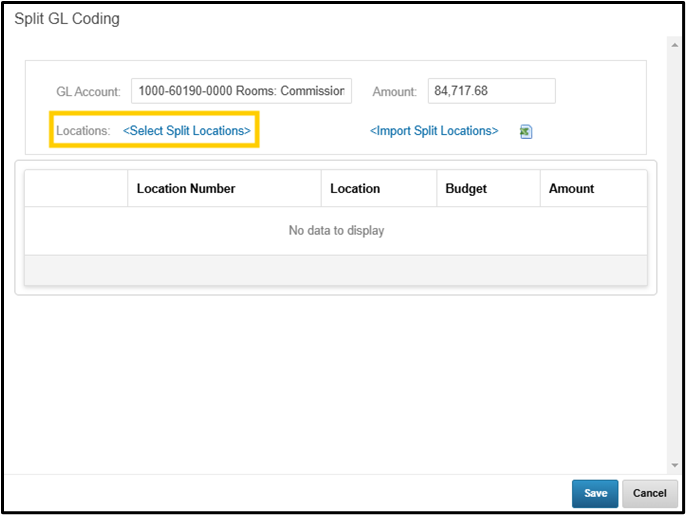
Task: Focus the GL Account input field
Action: [x=241, y=91]
